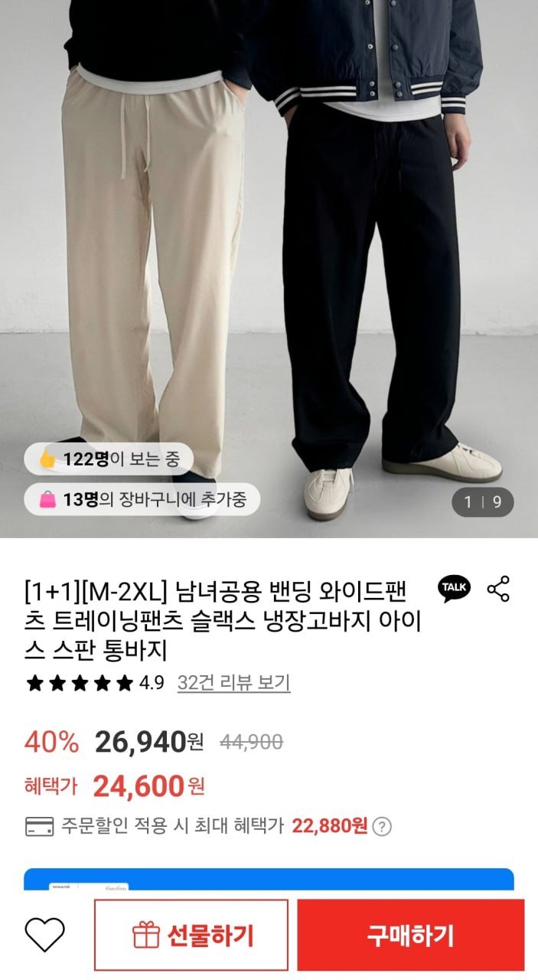Screen dimensions: 538x980
Task: Tap the pink shopping bag icon
Action: (47, 500)
